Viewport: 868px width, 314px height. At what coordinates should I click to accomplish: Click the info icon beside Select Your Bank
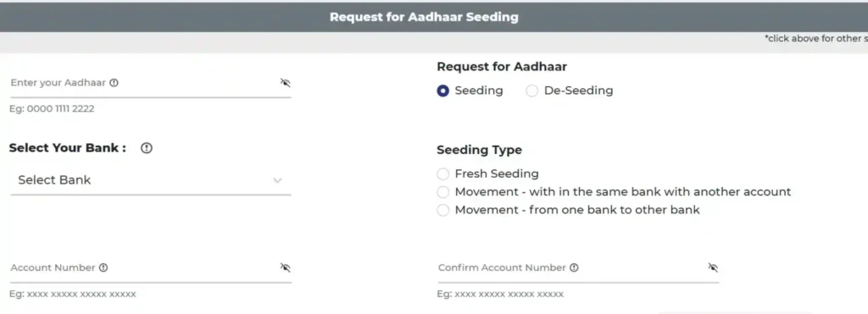coord(146,148)
